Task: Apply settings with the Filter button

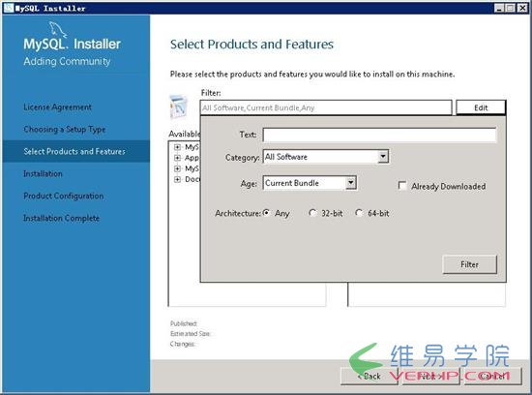Action: click(469, 264)
